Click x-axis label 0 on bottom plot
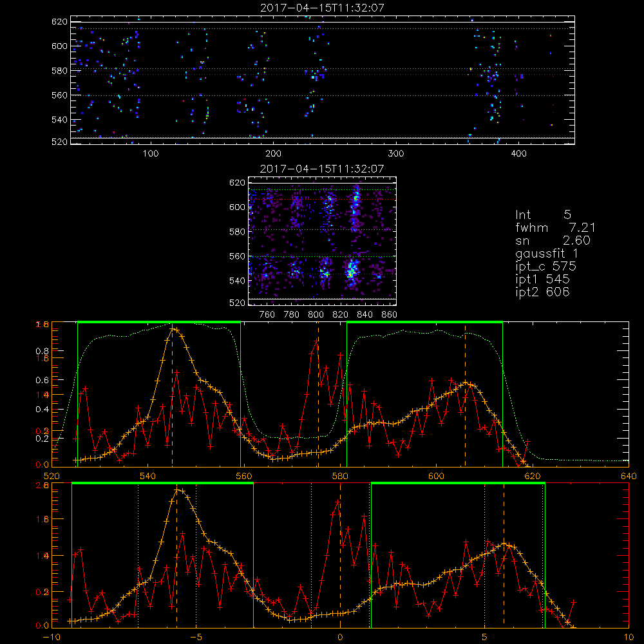The height and width of the screenshot is (644, 644). pos(340,638)
